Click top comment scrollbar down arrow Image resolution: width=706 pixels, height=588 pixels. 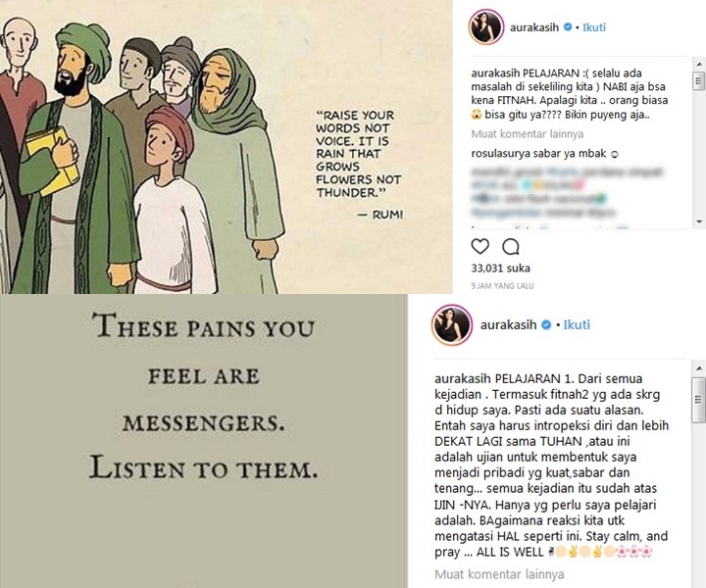(699, 221)
